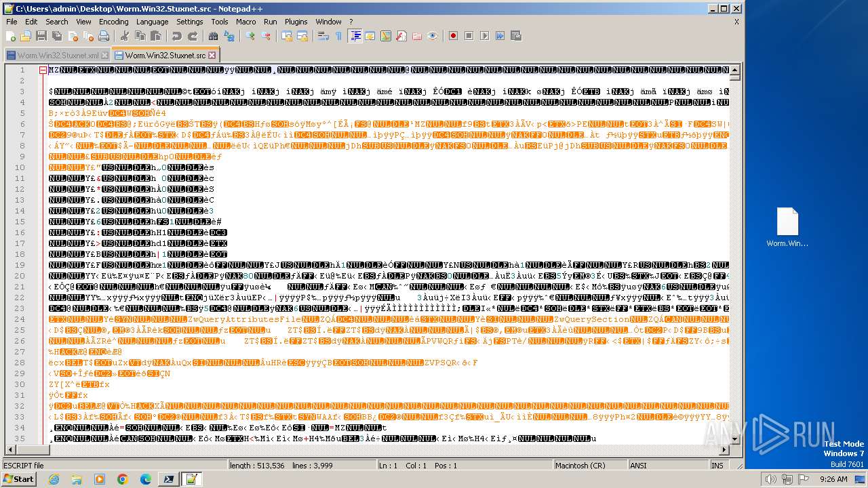Toggle synchronize horizontal scrolling icon
Screen dimensions: 868x488
302,36
